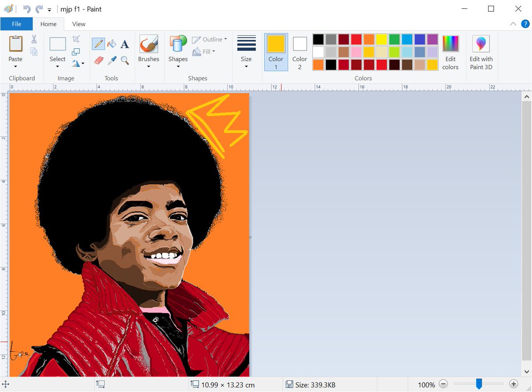Click the Rotate or flip icon

click(x=75, y=64)
